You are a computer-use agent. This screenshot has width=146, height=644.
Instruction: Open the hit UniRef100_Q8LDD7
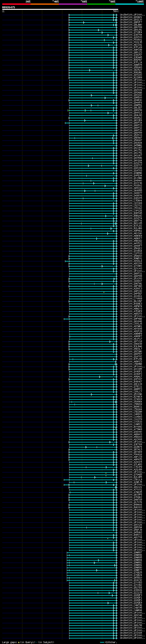coord(131,108)
